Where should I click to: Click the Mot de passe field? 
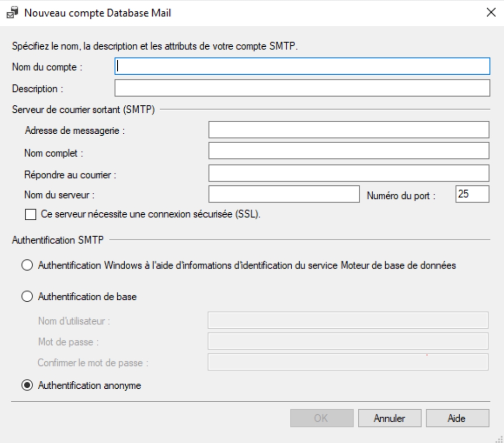(x=348, y=341)
